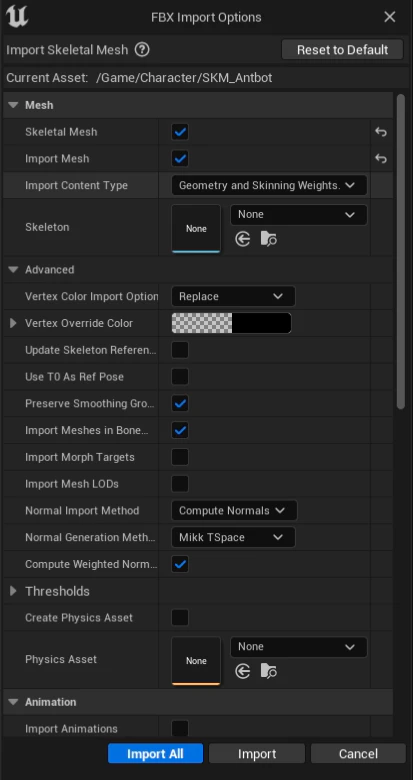The image size is (413, 780).
Task: Click the Import Content Type label
Action: [77, 186]
